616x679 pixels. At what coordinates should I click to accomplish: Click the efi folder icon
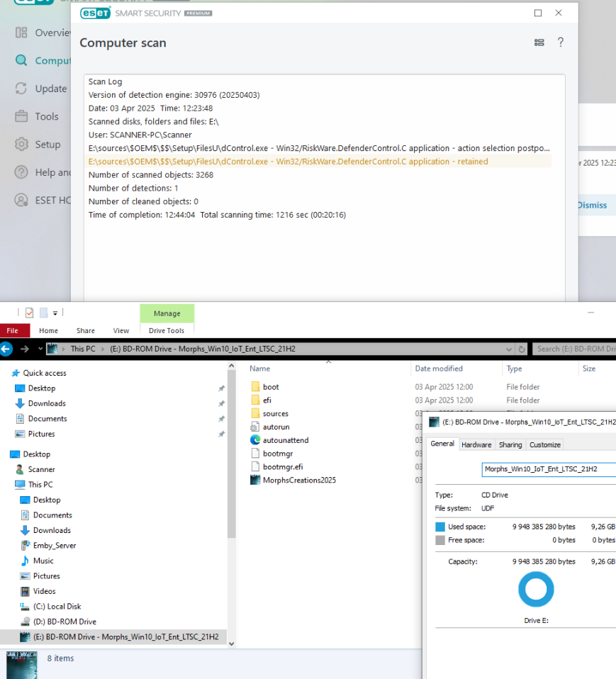(255, 400)
